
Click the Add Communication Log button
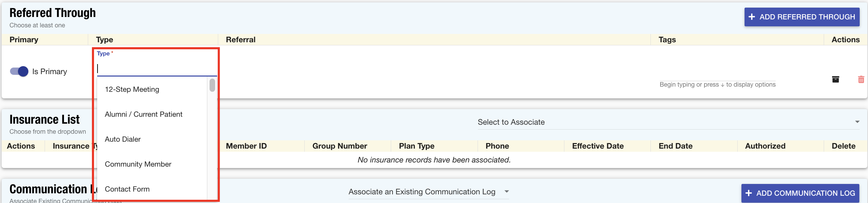[800, 193]
